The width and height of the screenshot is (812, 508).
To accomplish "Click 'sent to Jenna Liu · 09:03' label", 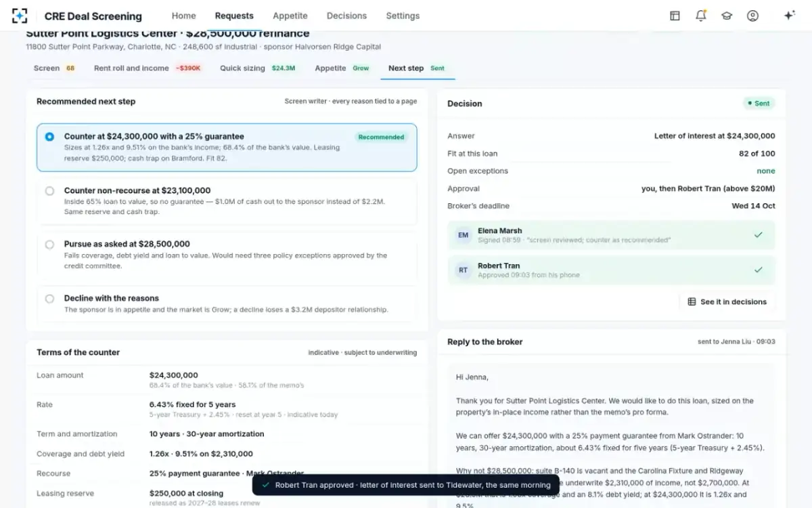I will click(736, 342).
